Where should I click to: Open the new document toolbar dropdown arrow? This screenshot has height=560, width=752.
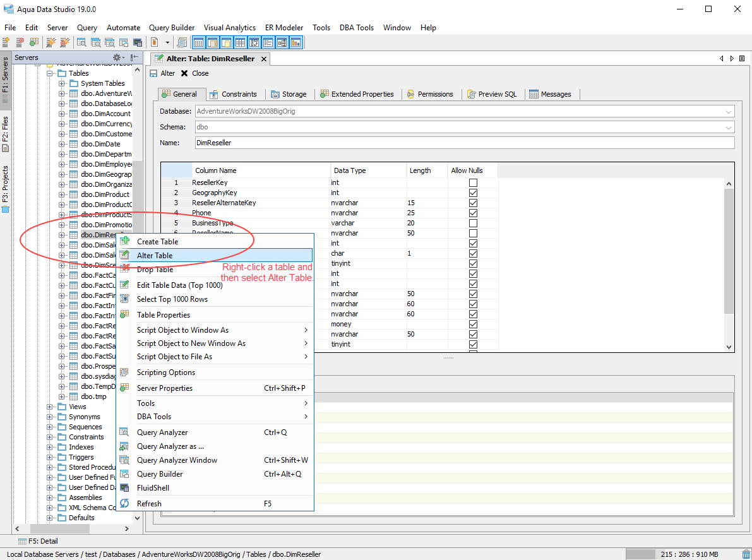coord(167,42)
